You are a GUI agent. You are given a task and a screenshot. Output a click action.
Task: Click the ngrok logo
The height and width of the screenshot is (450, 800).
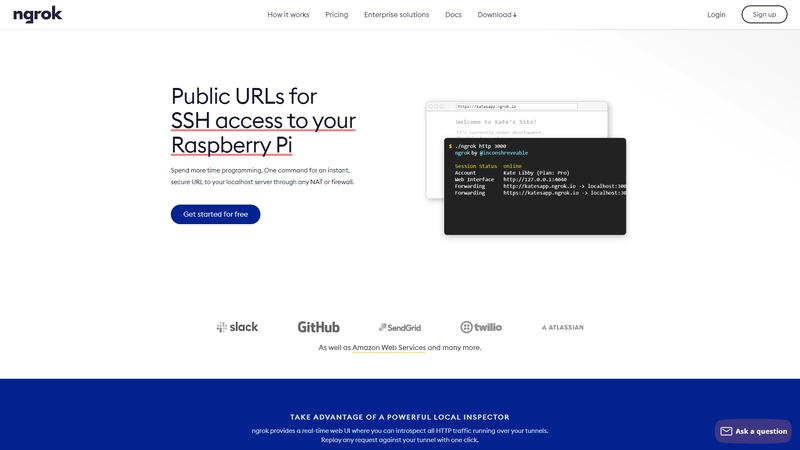pos(37,15)
